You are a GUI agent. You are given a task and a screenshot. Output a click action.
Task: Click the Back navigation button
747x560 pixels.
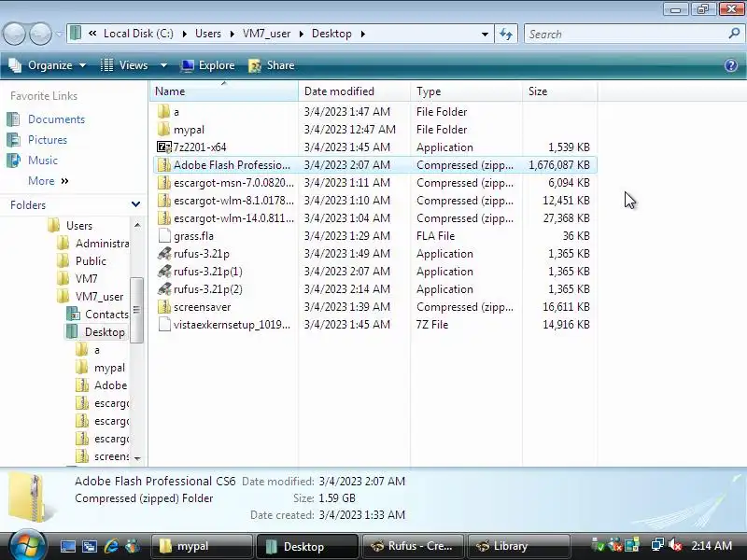(x=14, y=34)
